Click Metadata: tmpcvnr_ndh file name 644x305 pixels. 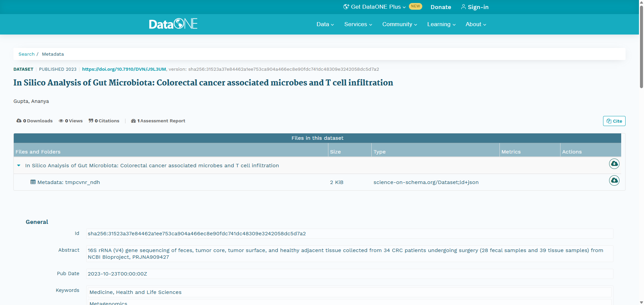click(x=69, y=182)
